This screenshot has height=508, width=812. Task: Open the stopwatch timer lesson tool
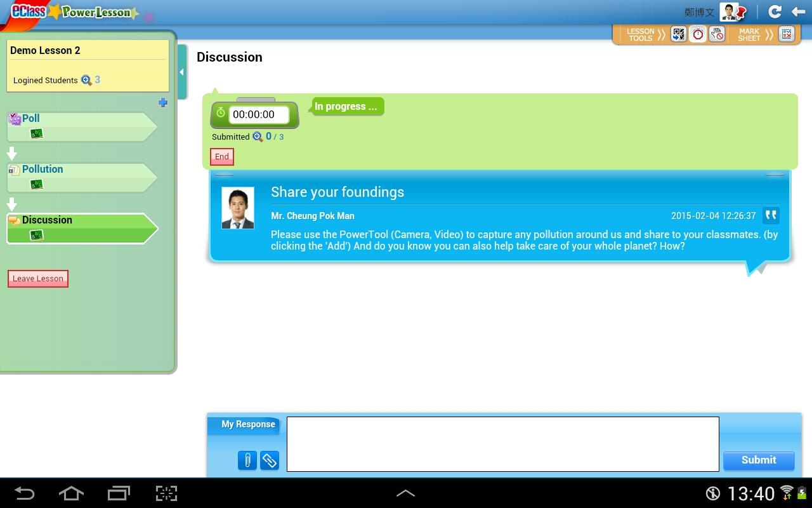[x=698, y=34]
